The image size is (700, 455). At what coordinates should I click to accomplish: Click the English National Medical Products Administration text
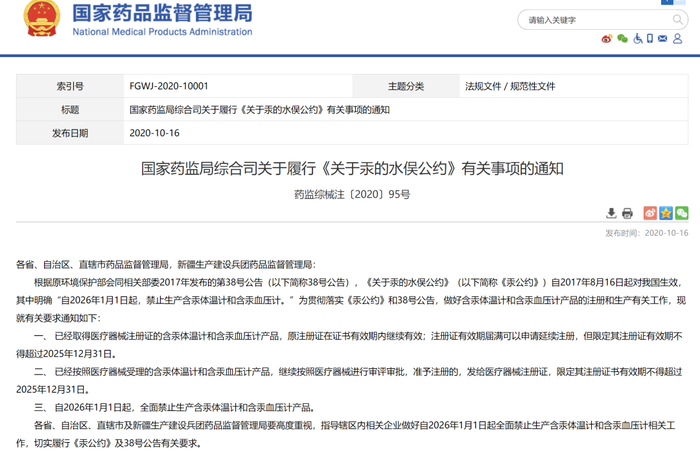[x=162, y=32]
